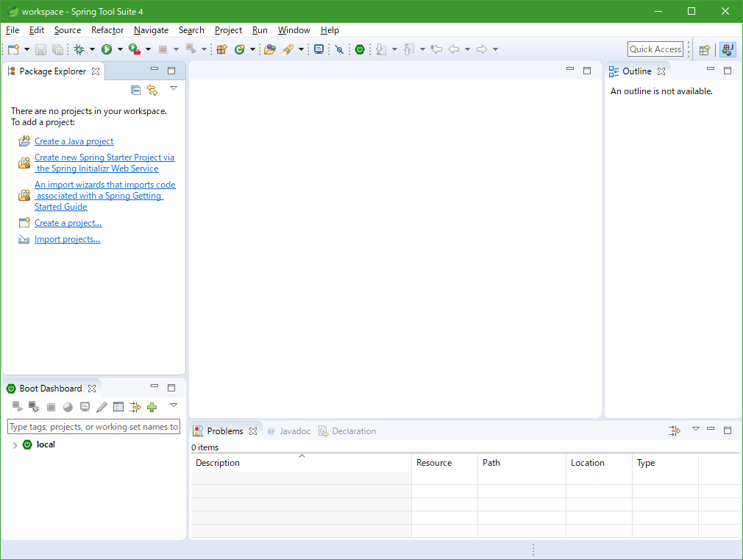Focus the Boot Dashboard tag filter field

coord(94,427)
